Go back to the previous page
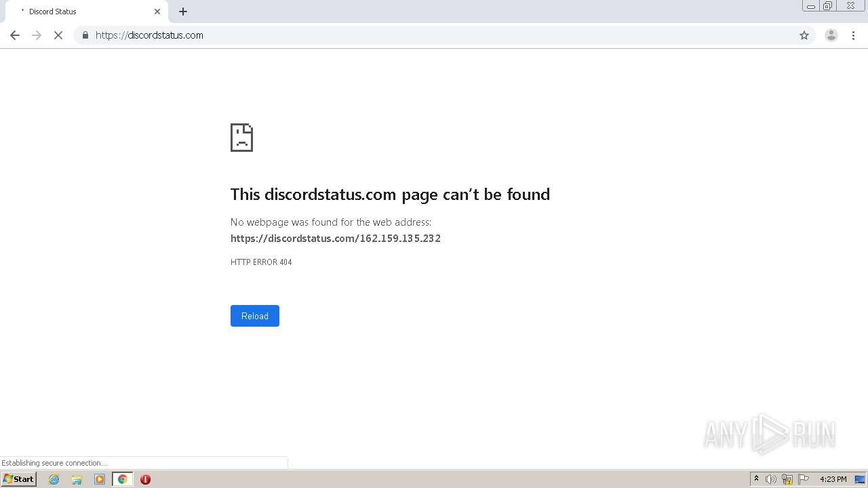 pyautogui.click(x=15, y=35)
